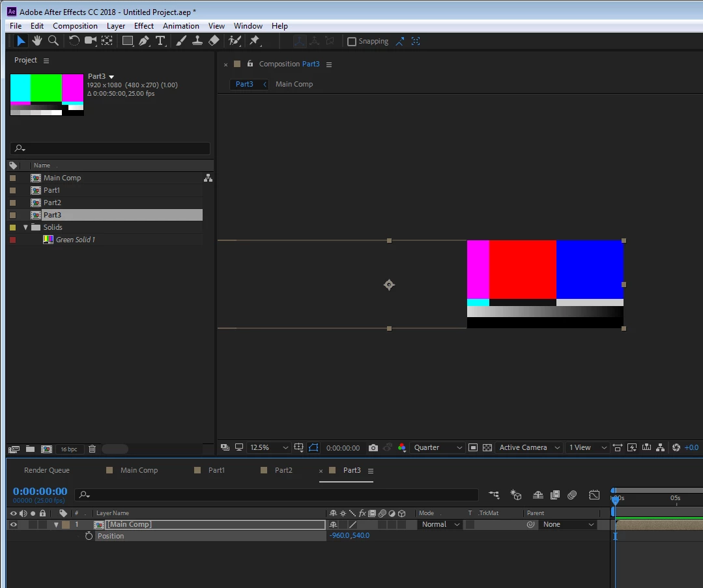703x588 pixels.
Task: Create new composition from Project panel footer
Action: pyautogui.click(x=47, y=449)
